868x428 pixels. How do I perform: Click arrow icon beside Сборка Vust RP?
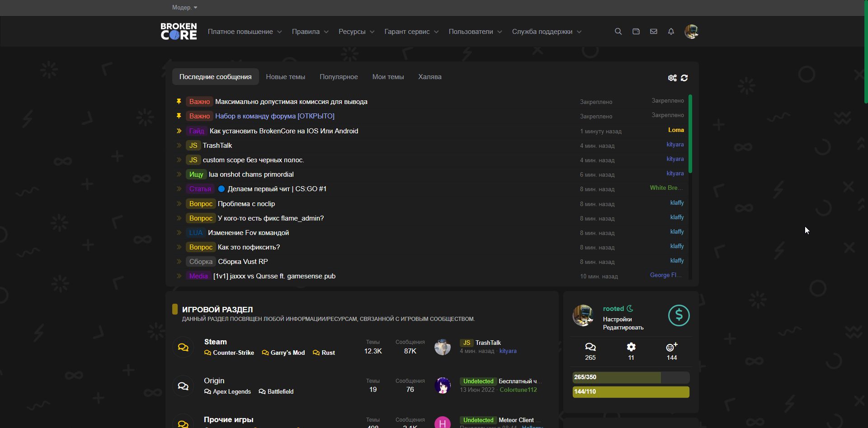pyautogui.click(x=179, y=262)
